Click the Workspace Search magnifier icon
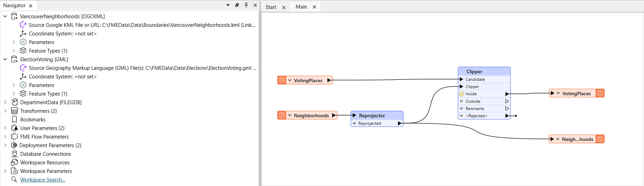This screenshot has width=644, height=186. 14,179
